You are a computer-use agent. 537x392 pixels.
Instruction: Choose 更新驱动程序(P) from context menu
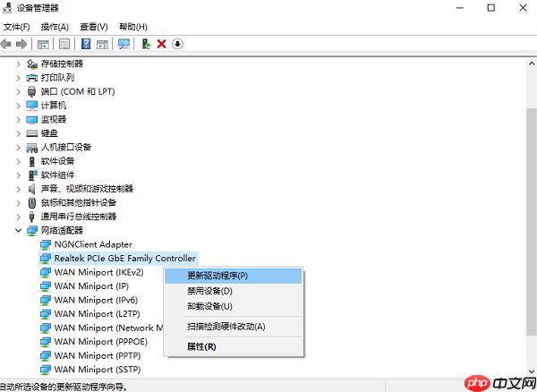[234, 276]
